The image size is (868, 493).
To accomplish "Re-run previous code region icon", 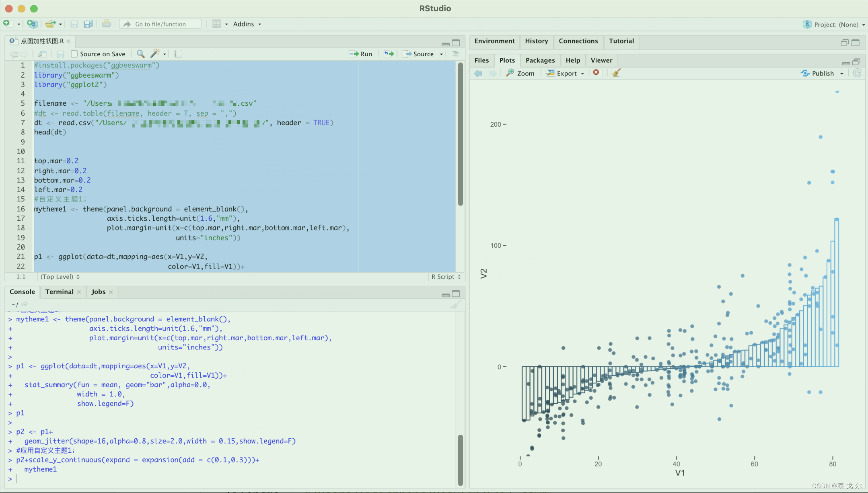I will coord(389,54).
